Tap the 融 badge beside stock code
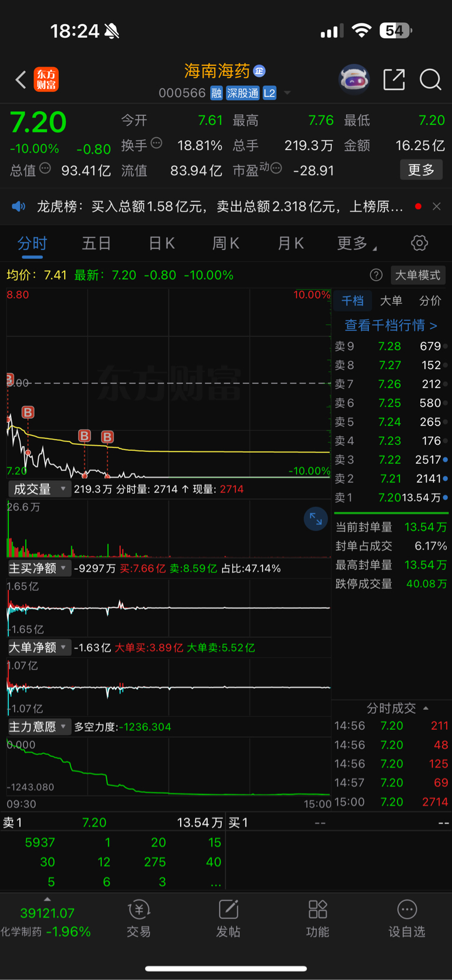The width and height of the screenshot is (452, 980). 216,93
